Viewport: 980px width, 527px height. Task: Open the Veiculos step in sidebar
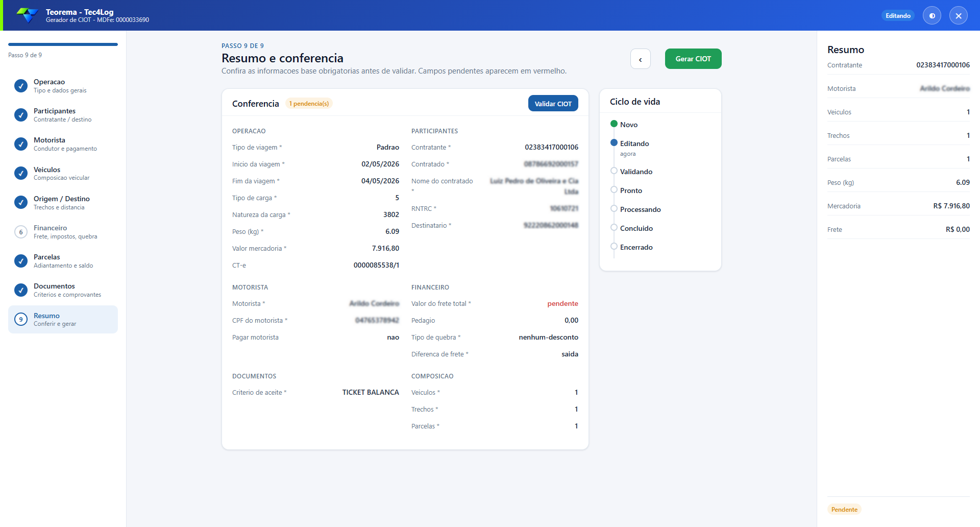tap(63, 174)
